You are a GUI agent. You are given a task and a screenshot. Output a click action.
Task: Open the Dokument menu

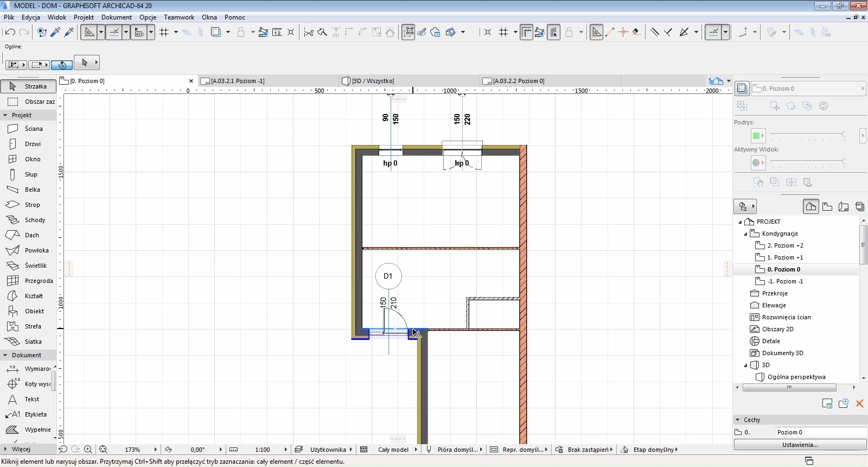[x=116, y=17]
